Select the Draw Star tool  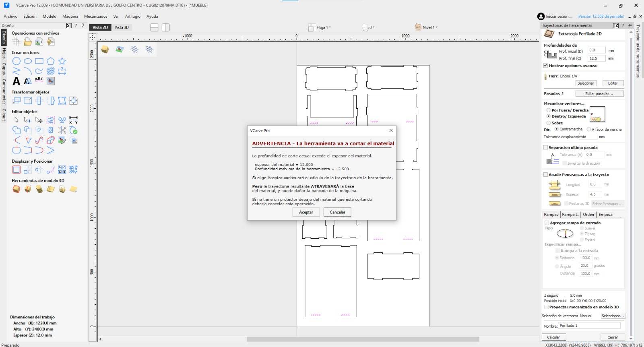click(x=62, y=61)
